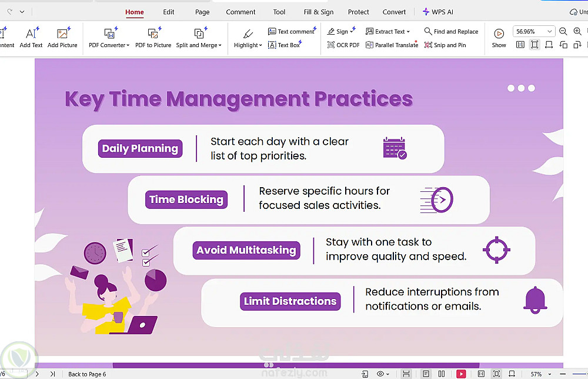The height and width of the screenshot is (379, 588).
Task: Open the 56.96% zoom combo box
Action: (x=534, y=32)
